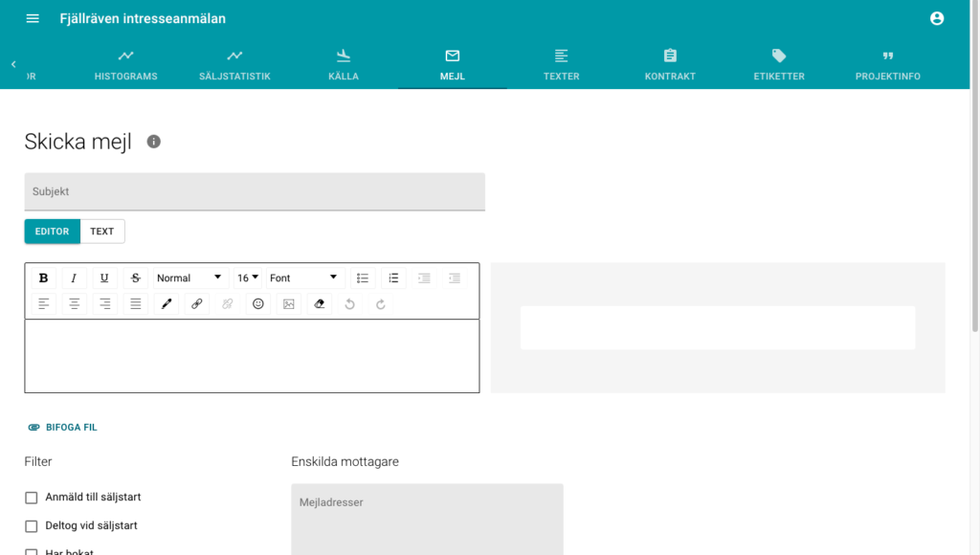This screenshot has width=980, height=555.
Task: Apply italic formatting
Action: (x=74, y=277)
